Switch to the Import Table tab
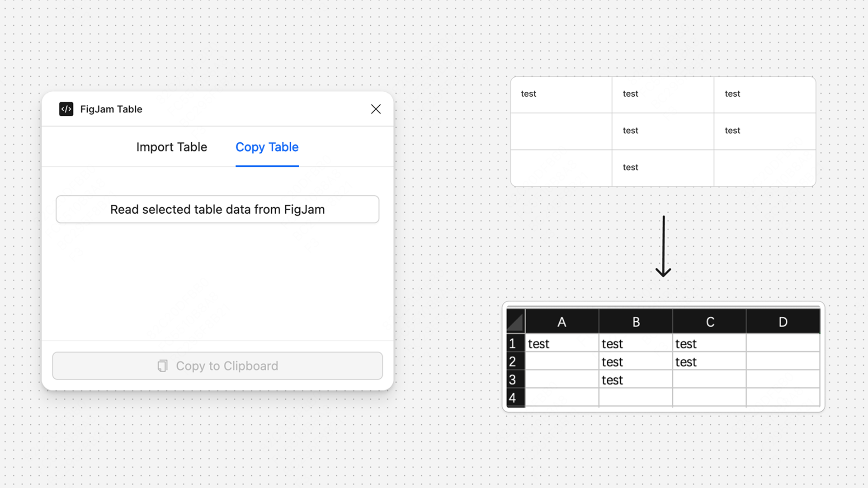The image size is (868, 488). [171, 147]
